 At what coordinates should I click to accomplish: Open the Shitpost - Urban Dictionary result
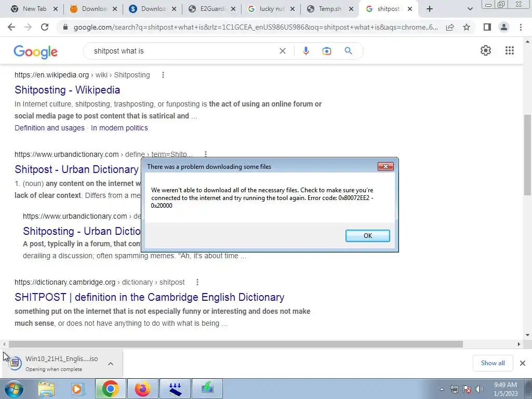click(x=77, y=169)
